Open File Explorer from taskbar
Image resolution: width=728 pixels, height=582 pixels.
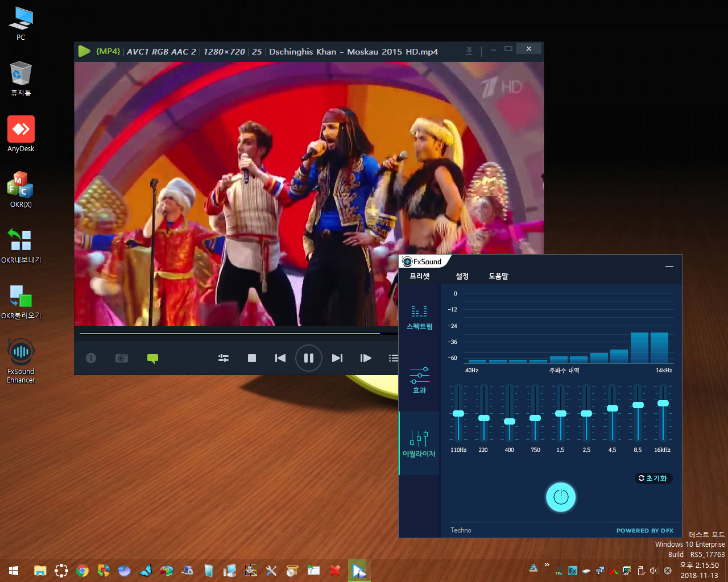coord(40,571)
